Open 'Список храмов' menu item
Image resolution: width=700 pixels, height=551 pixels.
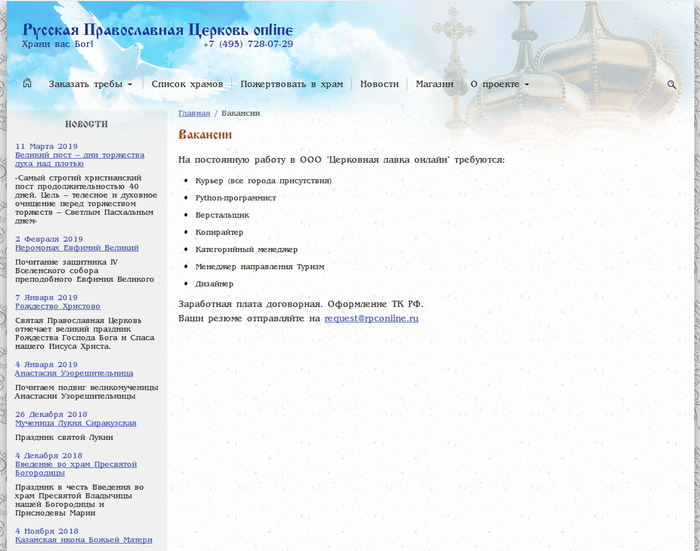(x=186, y=85)
